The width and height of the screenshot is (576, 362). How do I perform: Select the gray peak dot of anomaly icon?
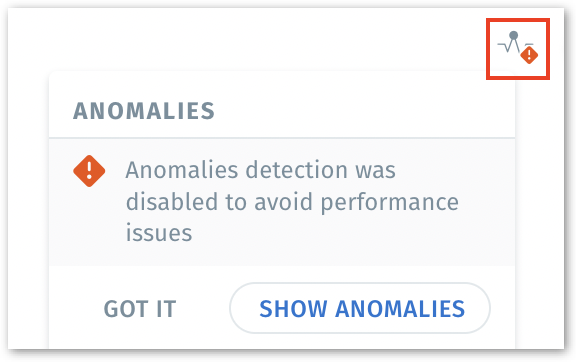(x=514, y=36)
